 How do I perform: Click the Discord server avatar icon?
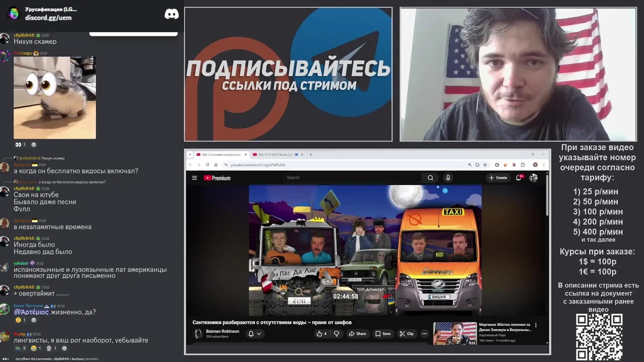click(x=14, y=13)
